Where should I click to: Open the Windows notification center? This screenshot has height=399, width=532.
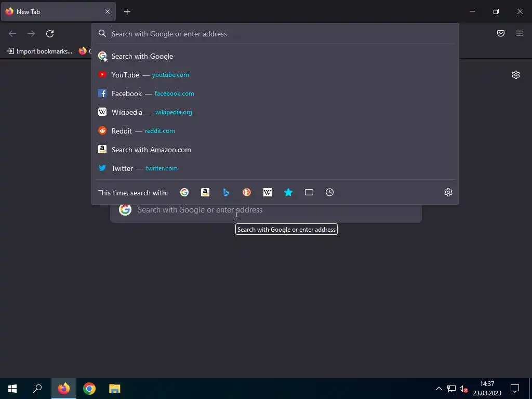tap(515, 389)
